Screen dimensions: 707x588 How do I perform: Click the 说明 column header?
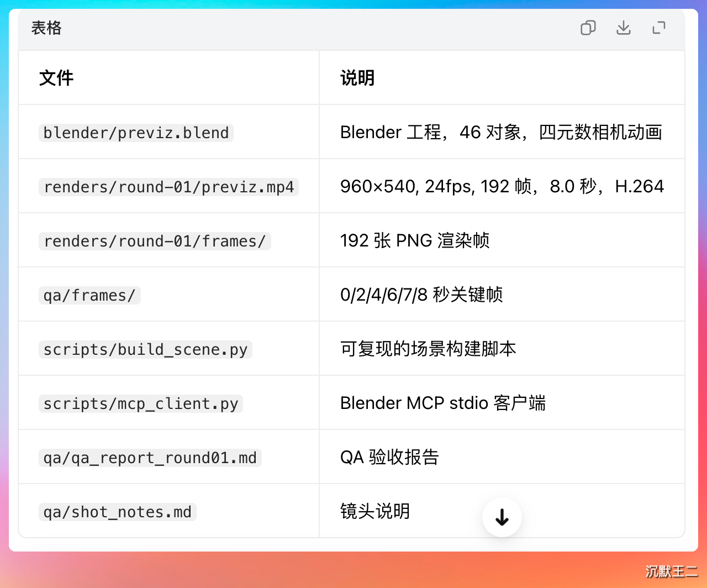[357, 78]
